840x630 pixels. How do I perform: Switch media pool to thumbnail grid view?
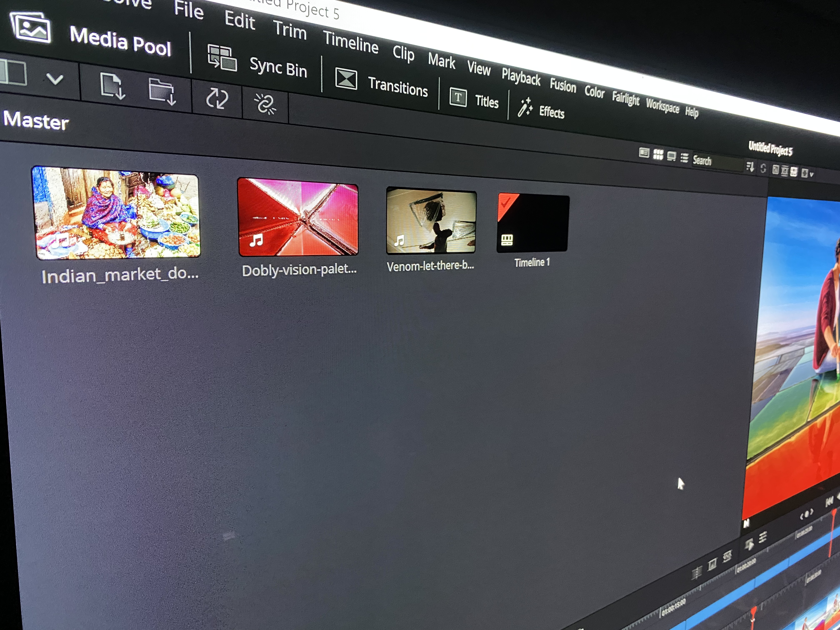[x=658, y=155]
